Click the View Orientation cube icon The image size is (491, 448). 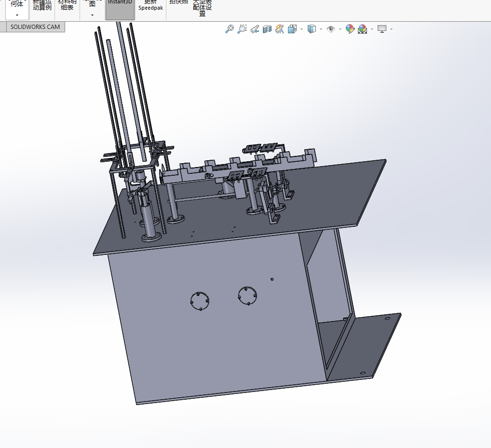[292, 29]
